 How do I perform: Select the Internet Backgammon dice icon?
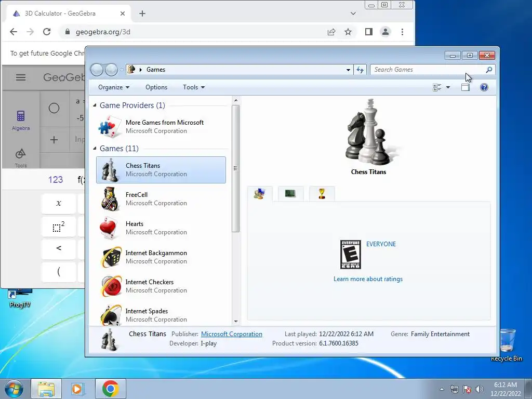tap(111, 257)
